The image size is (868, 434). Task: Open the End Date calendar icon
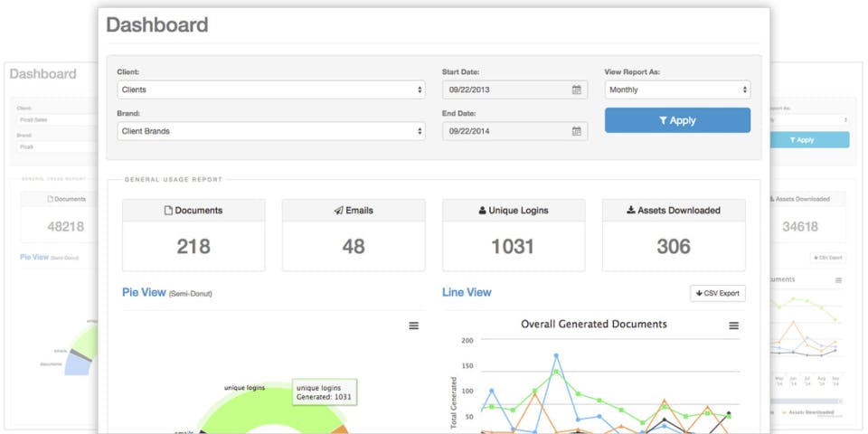(x=576, y=131)
